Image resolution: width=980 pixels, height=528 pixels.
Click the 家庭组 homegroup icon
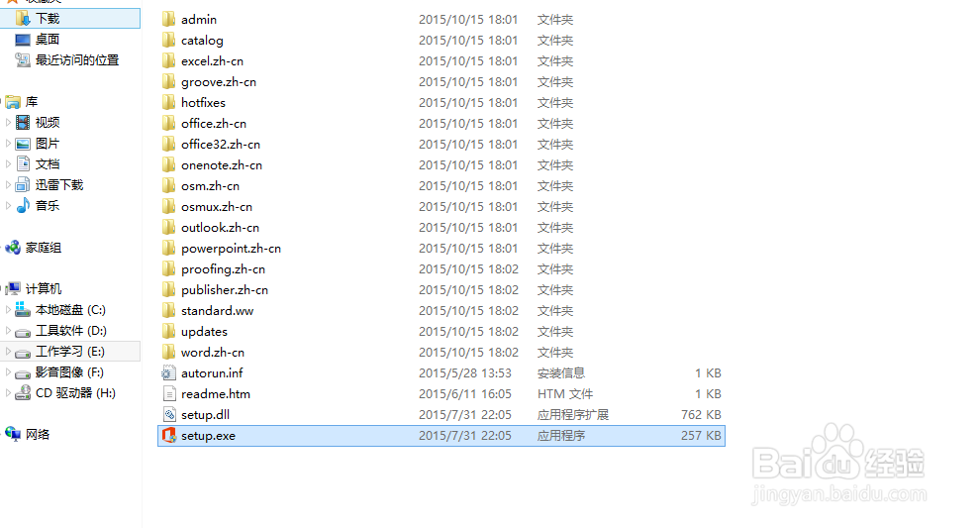tap(13, 248)
